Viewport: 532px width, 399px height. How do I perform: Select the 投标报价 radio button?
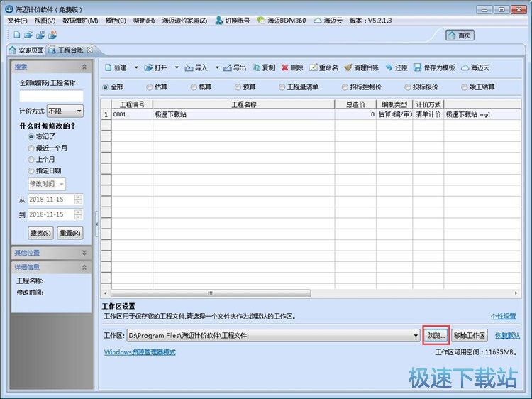pos(407,87)
